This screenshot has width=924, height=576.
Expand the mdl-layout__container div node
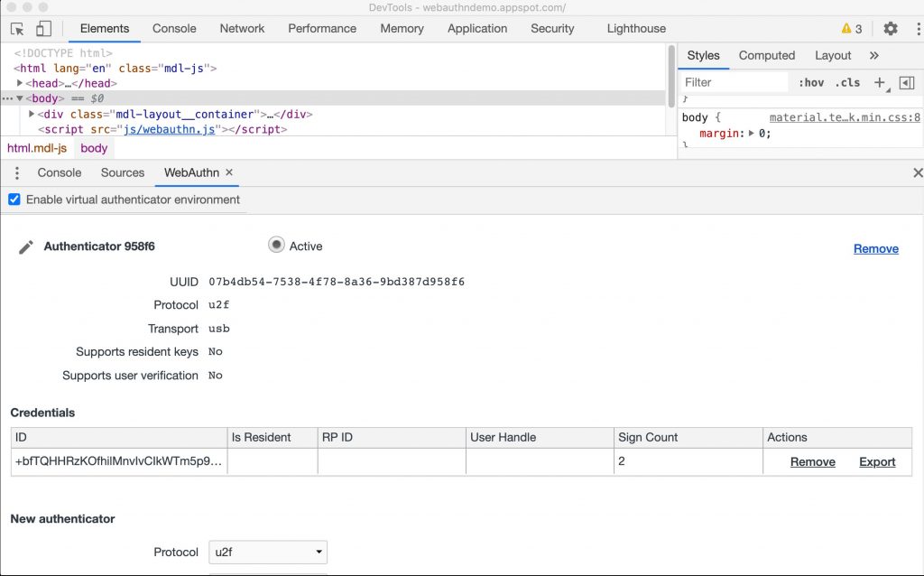click(x=32, y=114)
